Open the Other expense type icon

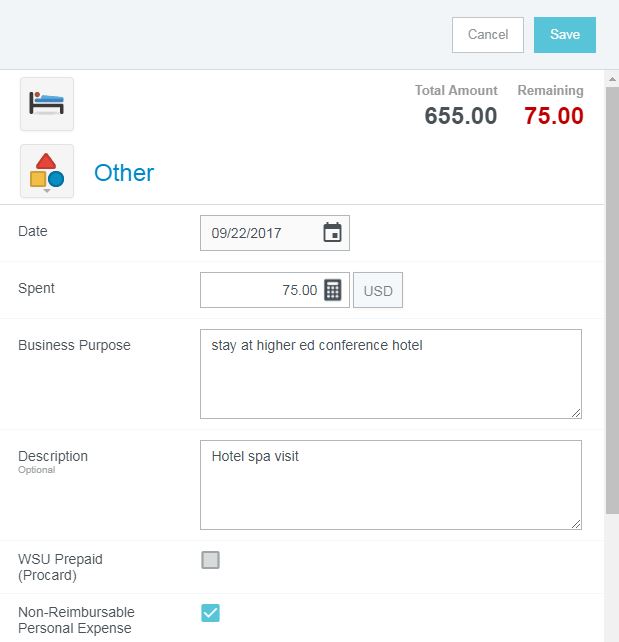pos(47,169)
